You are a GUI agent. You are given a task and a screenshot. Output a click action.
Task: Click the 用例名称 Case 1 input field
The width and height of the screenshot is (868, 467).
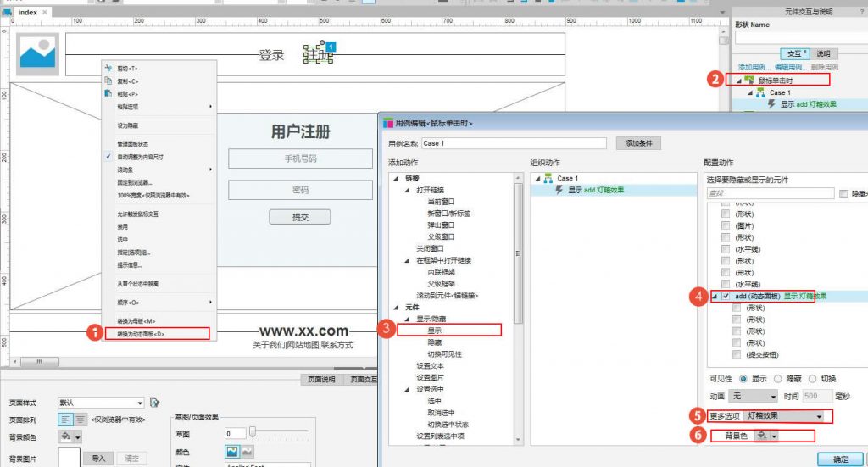tap(515, 143)
